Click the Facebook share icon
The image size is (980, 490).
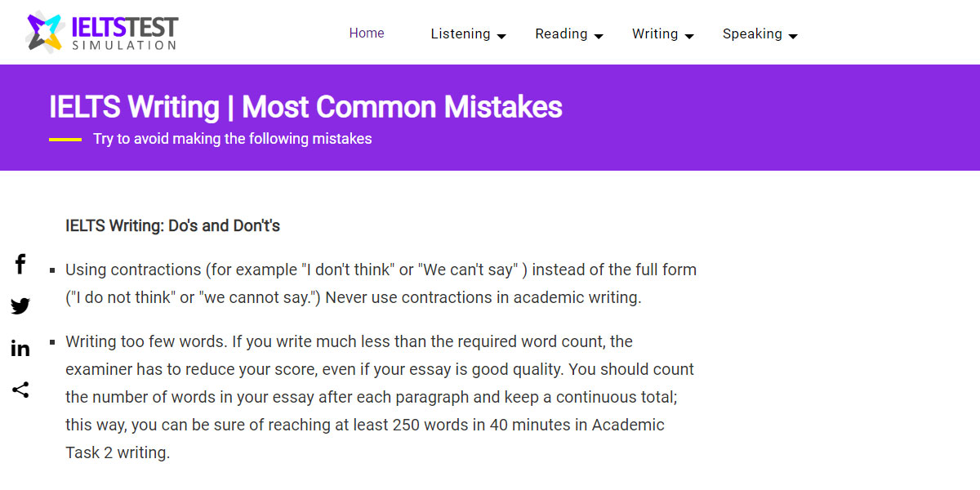20,264
